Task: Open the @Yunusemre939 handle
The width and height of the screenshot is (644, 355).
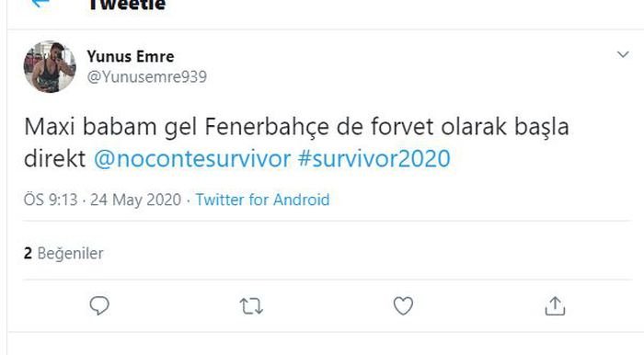Action: coord(146,76)
